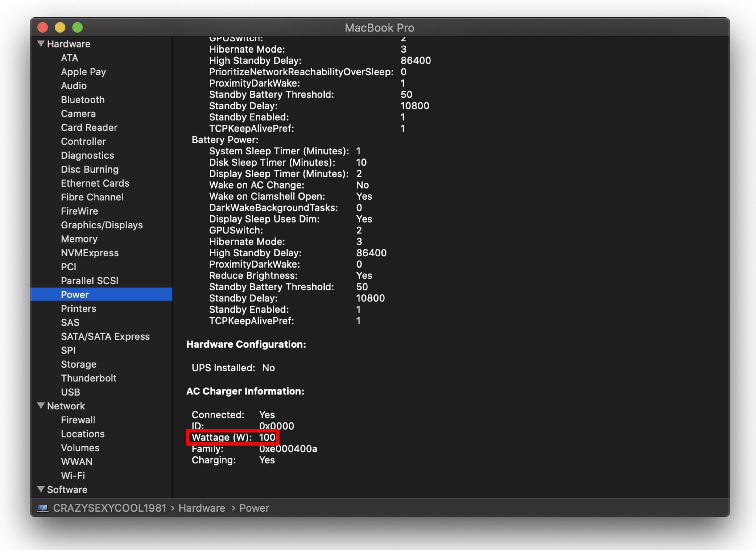Screen dimensions: 756x550
Task: Collapse the Hardware section triangle
Action: (41, 44)
